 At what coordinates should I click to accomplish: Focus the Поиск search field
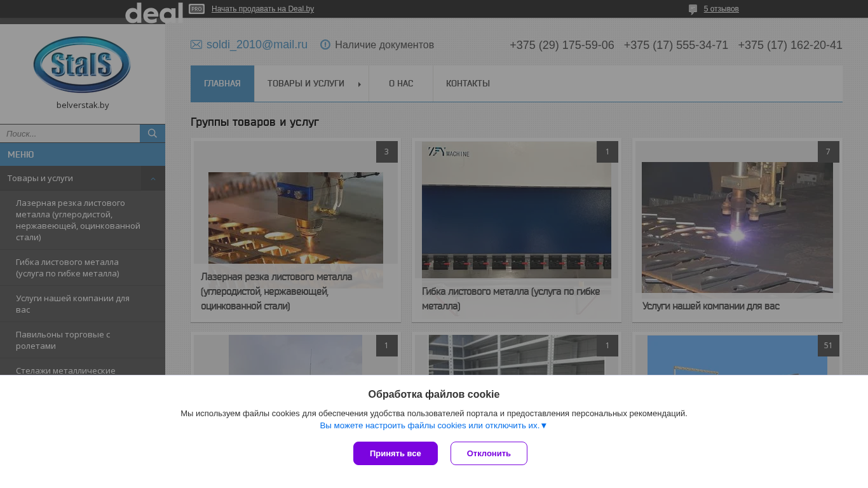[x=70, y=133]
